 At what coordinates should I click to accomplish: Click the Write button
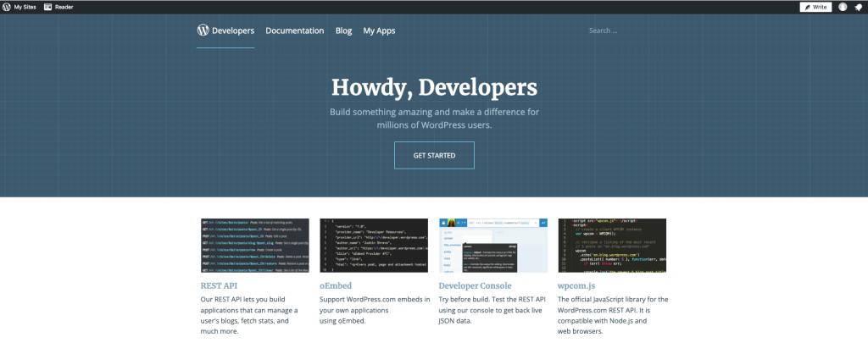(815, 7)
